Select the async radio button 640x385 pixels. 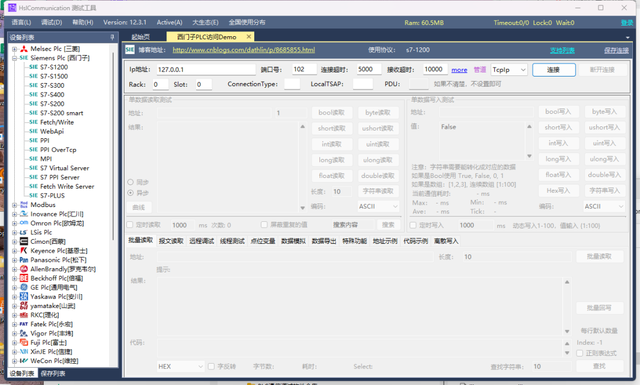[x=131, y=193]
